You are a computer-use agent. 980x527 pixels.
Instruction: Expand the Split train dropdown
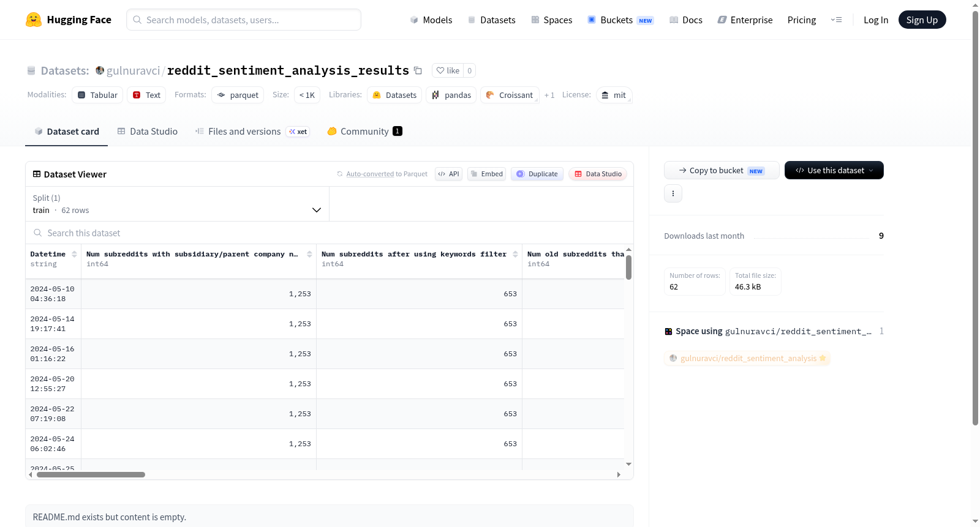(177, 204)
